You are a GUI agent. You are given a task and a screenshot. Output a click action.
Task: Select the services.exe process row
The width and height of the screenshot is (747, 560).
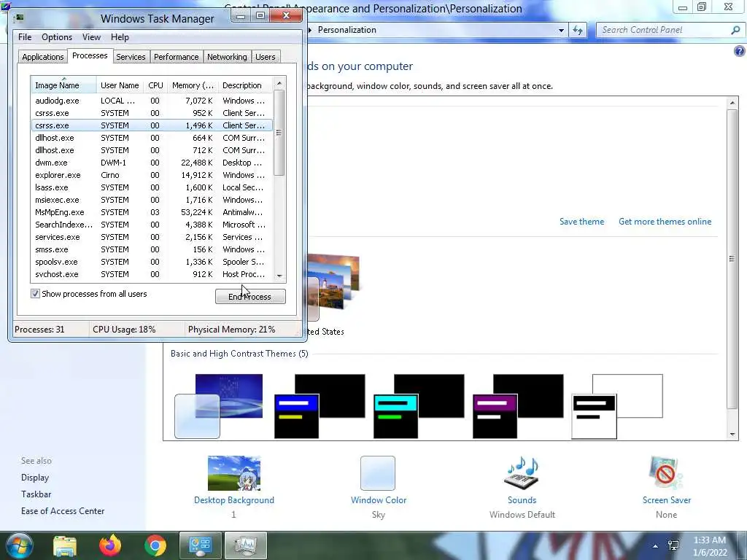click(x=152, y=237)
